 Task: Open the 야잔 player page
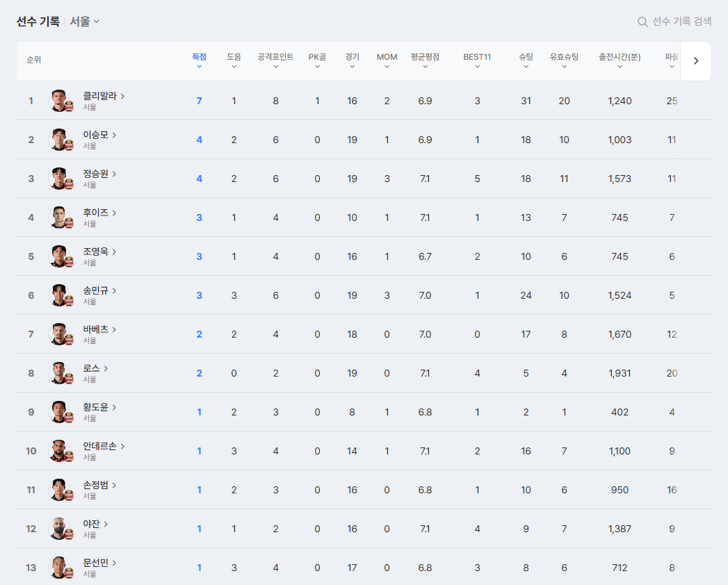click(95, 525)
